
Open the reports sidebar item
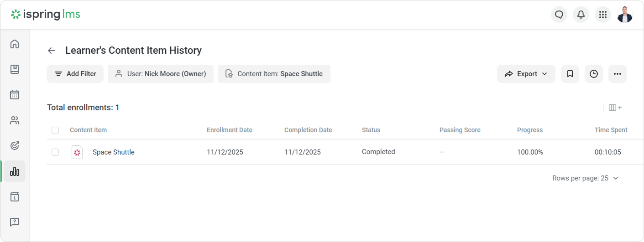(15, 171)
